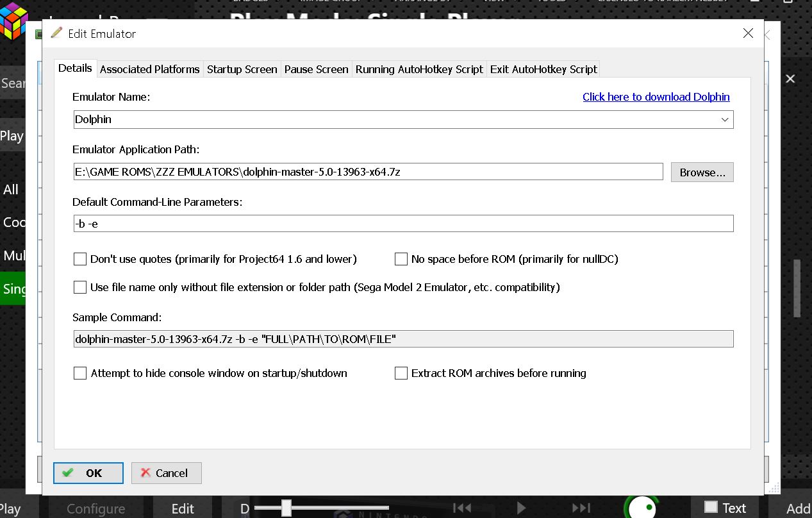Click the LaunchBox vertical scrollbar thumb
The image size is (812, 518).
(797, 288)
